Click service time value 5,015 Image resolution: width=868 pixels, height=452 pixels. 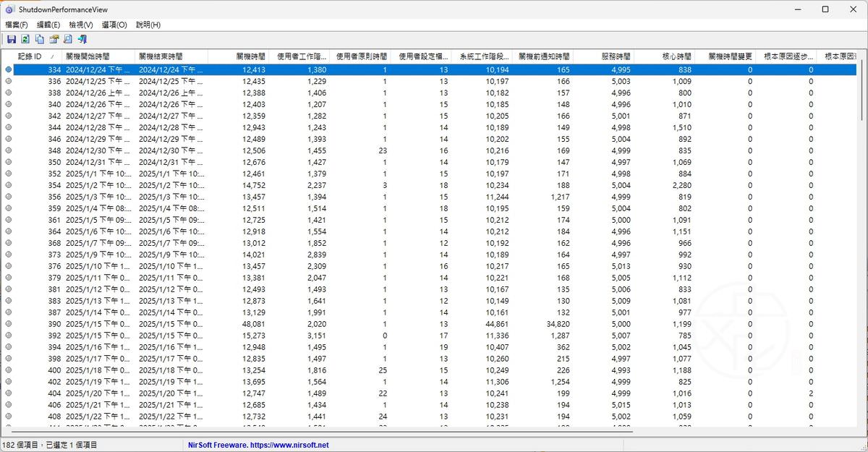[x=620, y=405]
